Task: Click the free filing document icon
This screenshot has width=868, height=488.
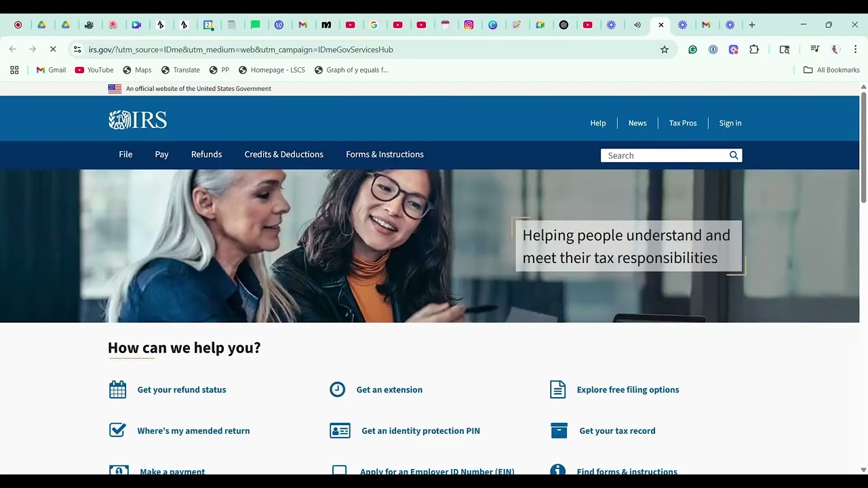Action: coord(557,390)
